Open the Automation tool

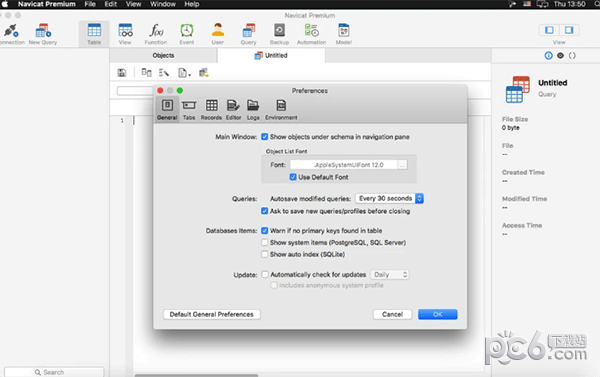311,34
